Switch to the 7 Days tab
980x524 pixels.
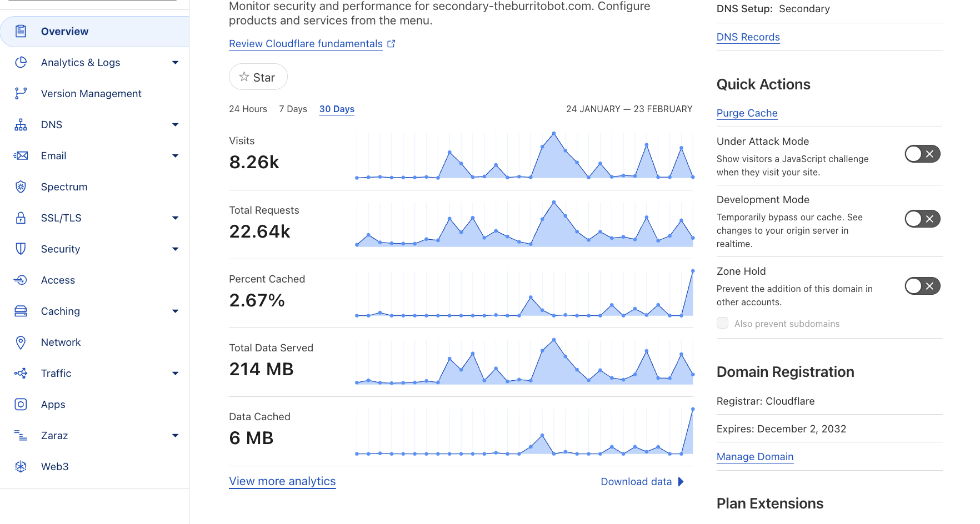click(293, 109)
